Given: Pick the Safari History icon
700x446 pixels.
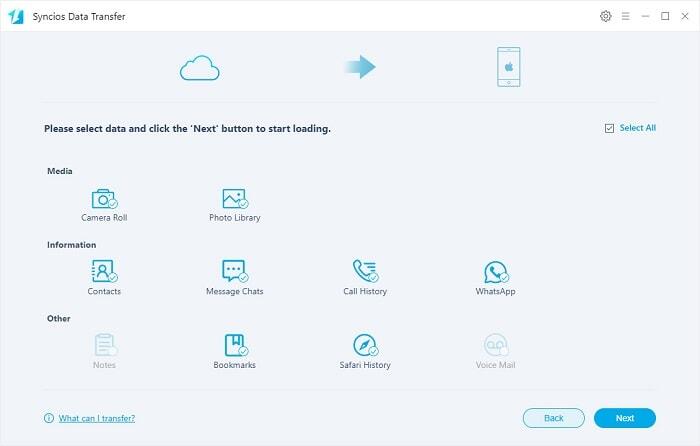Looking at the screenshot, I should 364,345.
